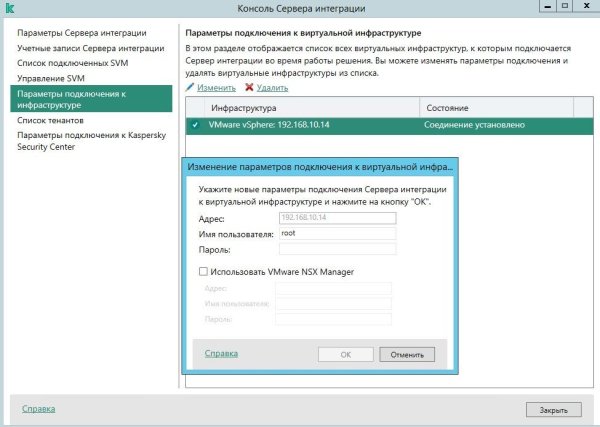Click the dialog title Изменение параметров подключения
The image size is (600, 427).
tap(320, 167)
